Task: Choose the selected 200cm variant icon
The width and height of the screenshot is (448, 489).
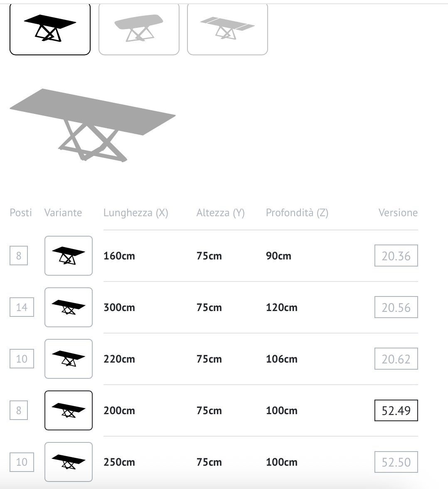Action: pos(69,410)
